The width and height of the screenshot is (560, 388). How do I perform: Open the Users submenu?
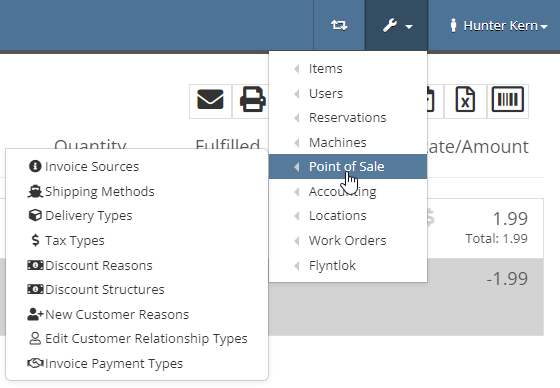[348, 93]
